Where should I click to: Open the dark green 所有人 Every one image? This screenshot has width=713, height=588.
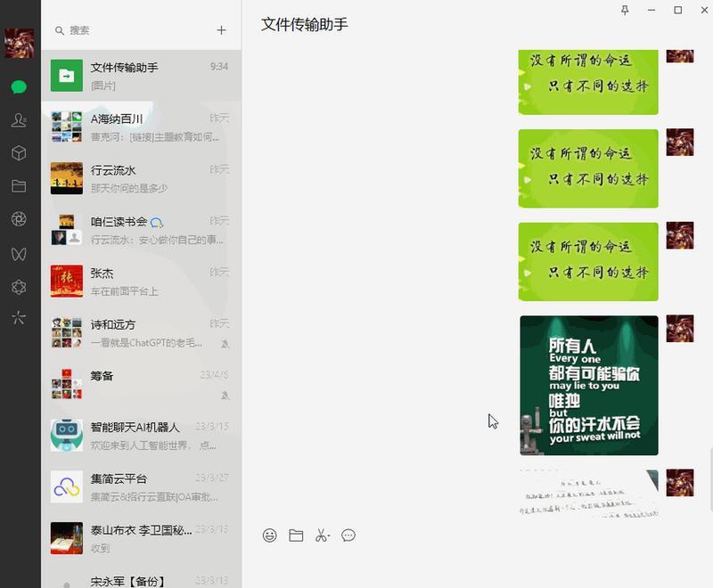(x=589, y=386)
